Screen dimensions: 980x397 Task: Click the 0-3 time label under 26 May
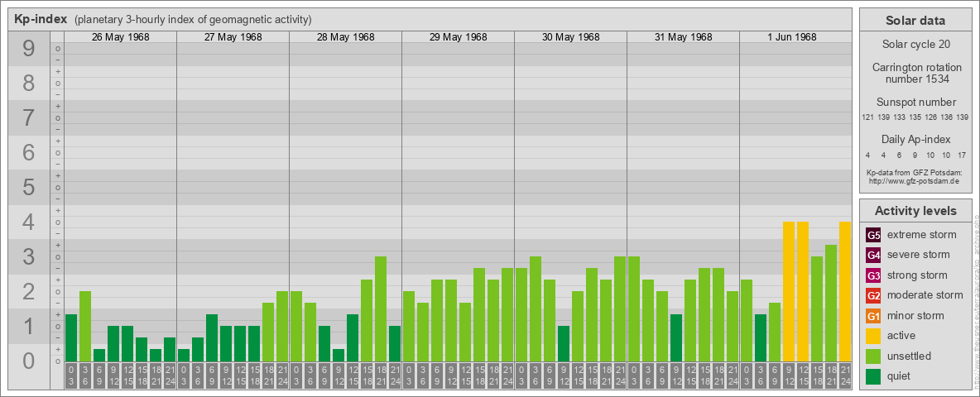71,377
